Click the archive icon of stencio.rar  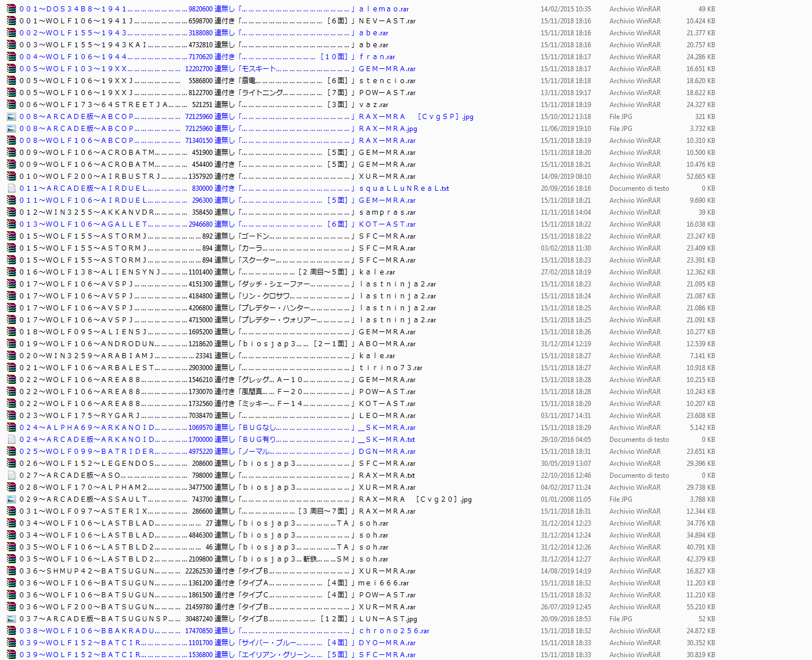(x=11, y=81)
